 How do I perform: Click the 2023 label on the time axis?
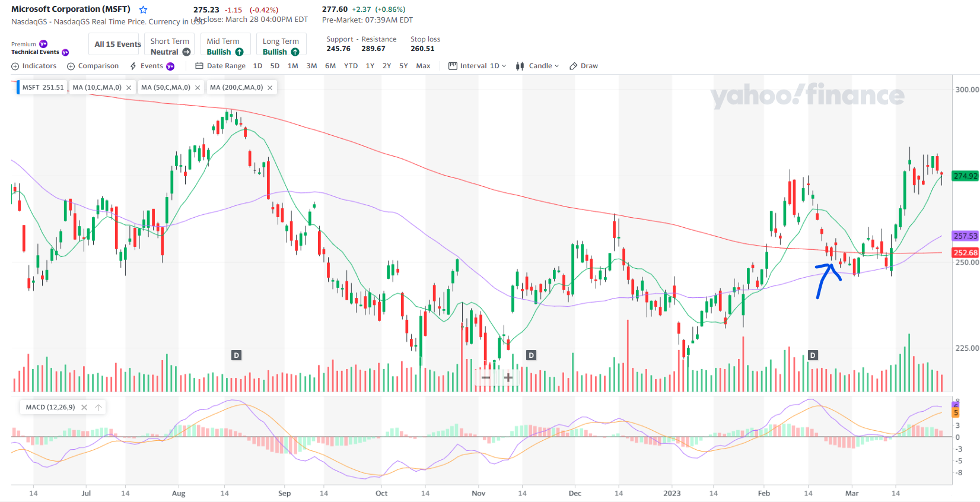[x=672, y=494]
